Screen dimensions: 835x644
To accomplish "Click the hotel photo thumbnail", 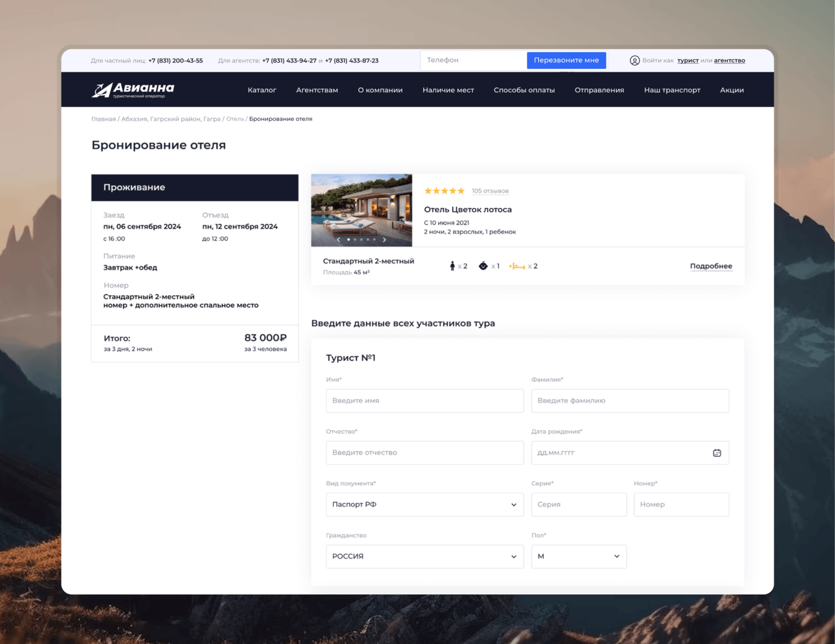I will click(361, 206).
